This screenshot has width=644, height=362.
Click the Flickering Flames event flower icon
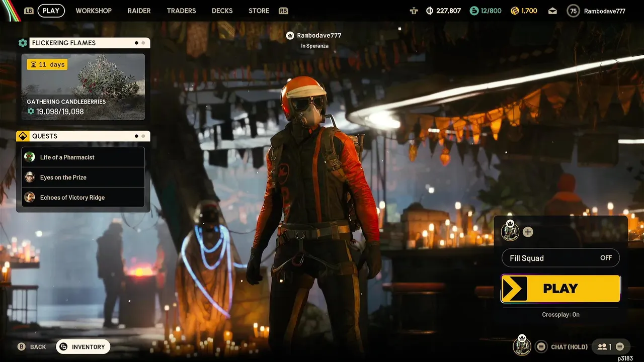23,43
